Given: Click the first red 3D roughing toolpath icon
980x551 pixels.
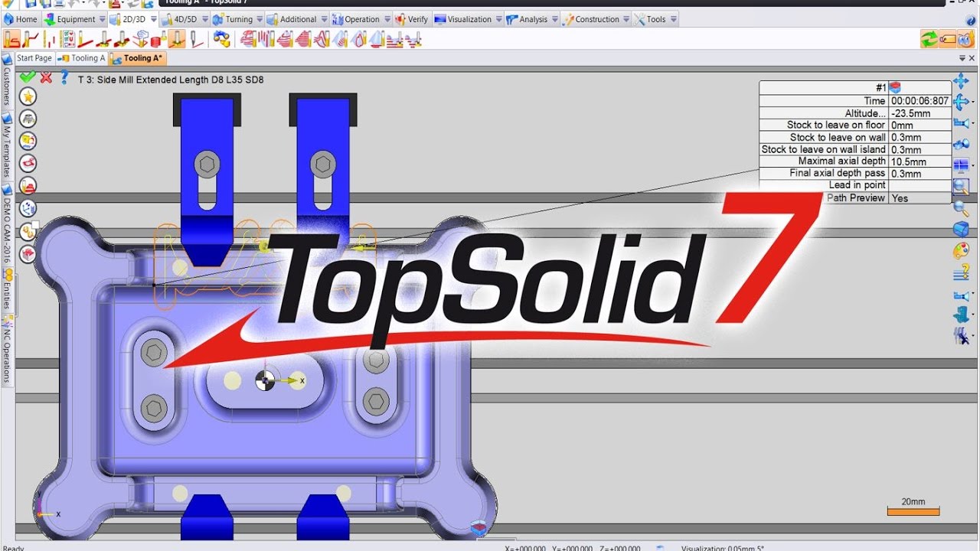Looking at the screenshot, I should [x=248, y=38].
